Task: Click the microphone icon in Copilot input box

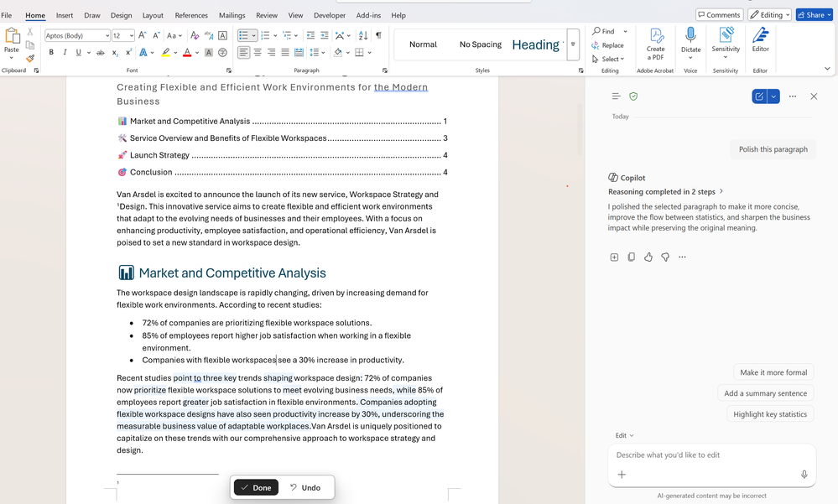Action: [x=804, y=475]
